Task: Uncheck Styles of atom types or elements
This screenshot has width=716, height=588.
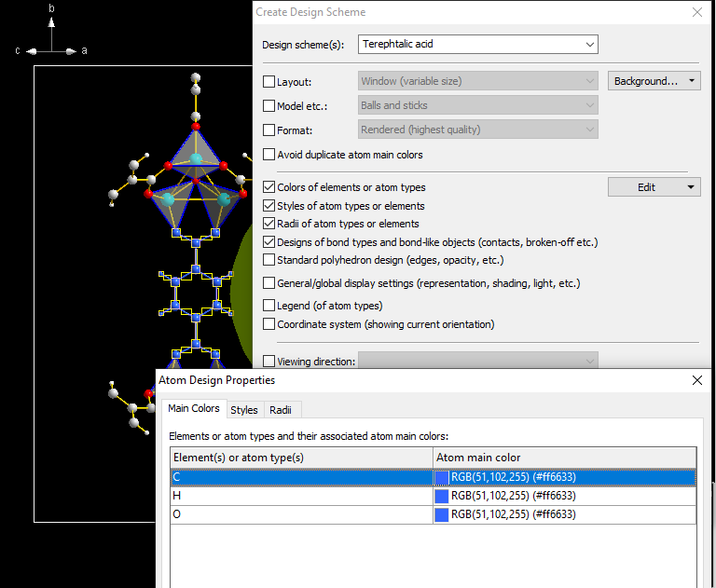Action: (269, 206)
